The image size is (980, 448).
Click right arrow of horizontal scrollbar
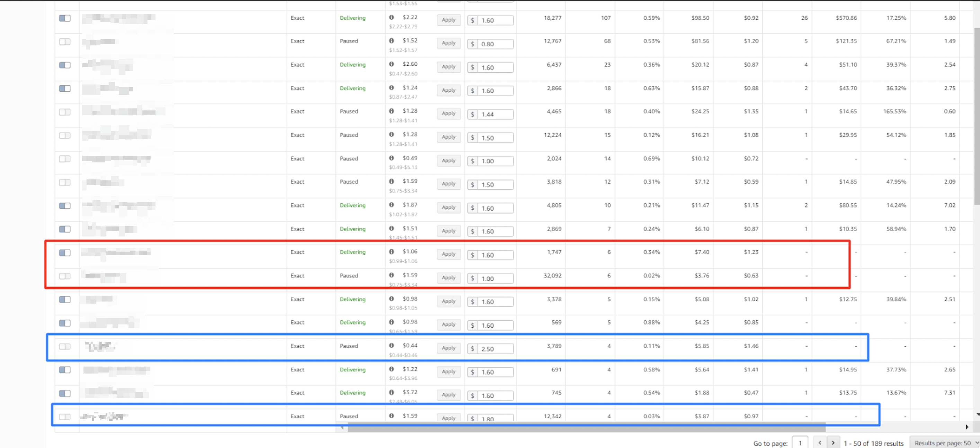967,427
